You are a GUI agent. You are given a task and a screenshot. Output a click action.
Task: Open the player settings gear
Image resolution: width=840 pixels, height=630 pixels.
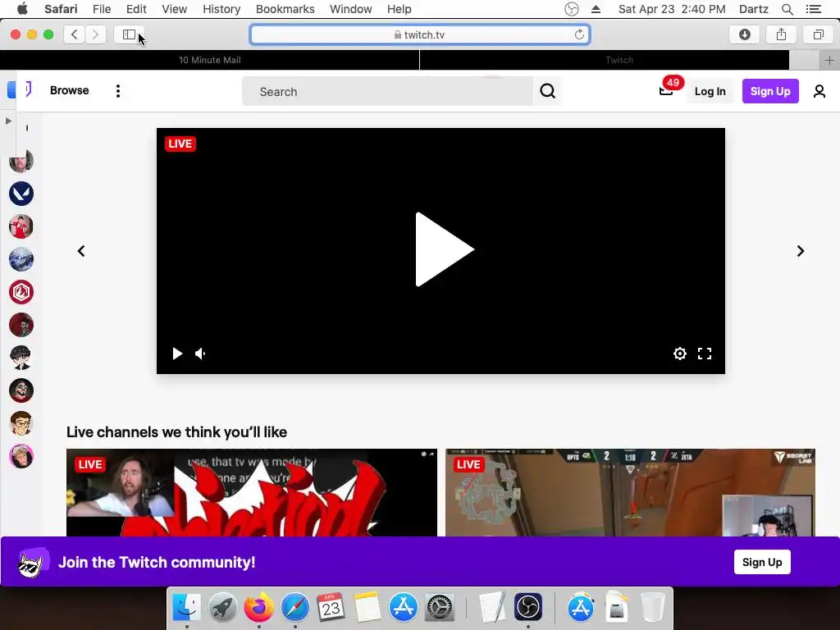pyautogui.click(x=680, y=354)
